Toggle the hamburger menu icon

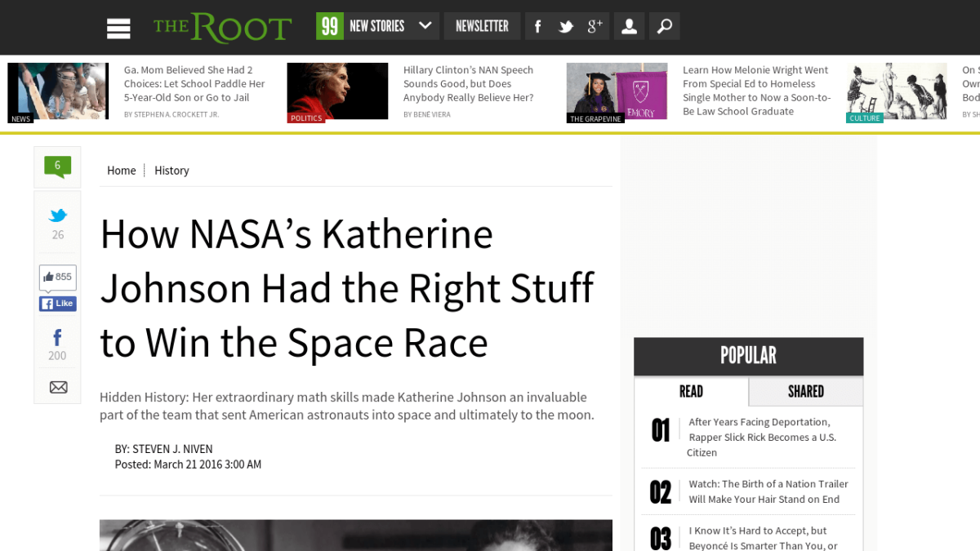[118, 27]
